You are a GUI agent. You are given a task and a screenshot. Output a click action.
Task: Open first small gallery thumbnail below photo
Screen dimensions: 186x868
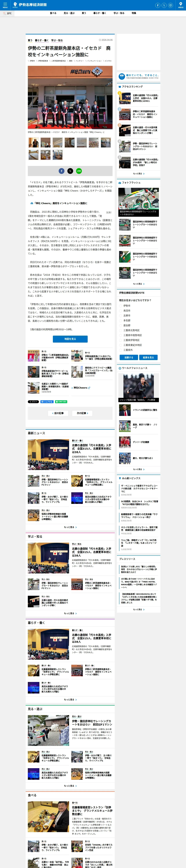[33, 142]
